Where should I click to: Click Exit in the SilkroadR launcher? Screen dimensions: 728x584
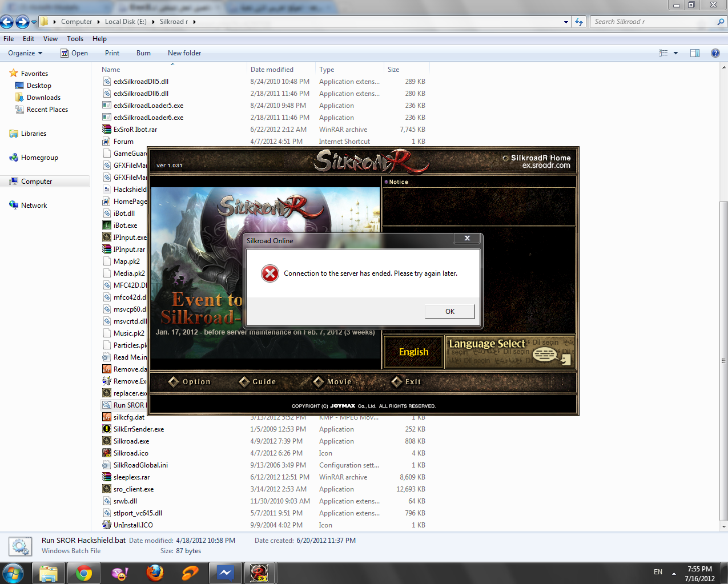407,382
